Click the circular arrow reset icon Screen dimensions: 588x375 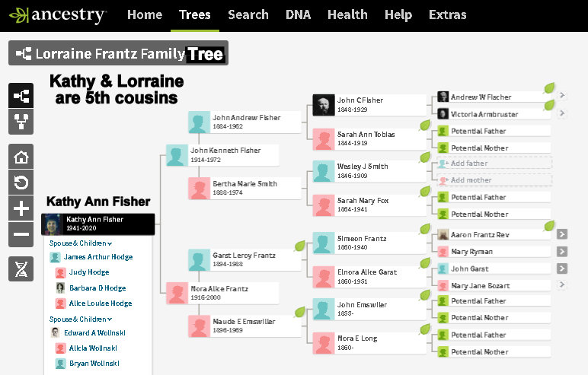click(21, 183)
